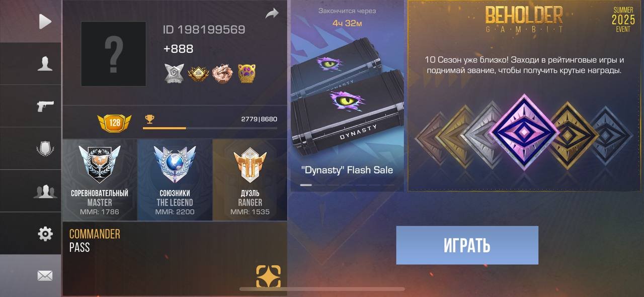Select the unknown avatar question mark picture
The image size is (644, 297).
coord(114,54)
